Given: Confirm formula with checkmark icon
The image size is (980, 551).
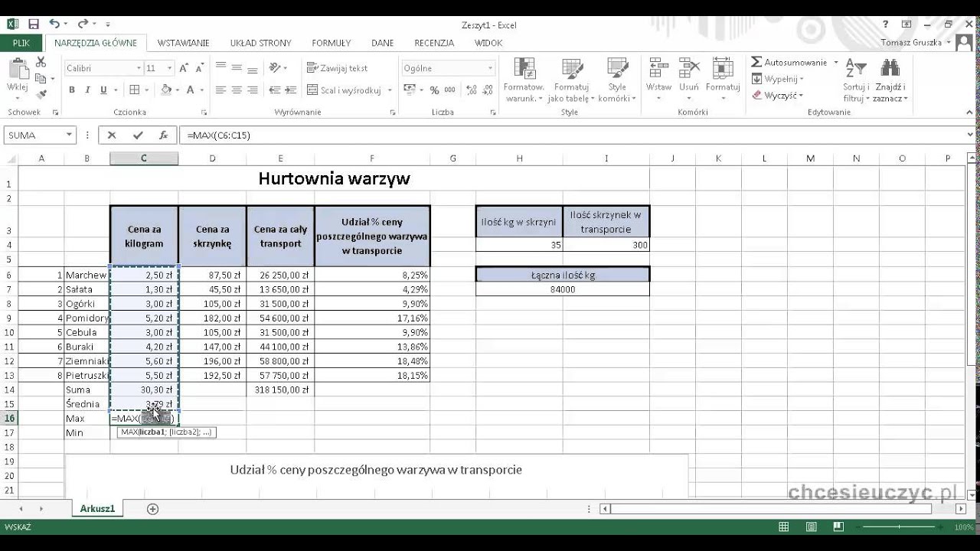Looking at the screenshot, I should [138, 135].
